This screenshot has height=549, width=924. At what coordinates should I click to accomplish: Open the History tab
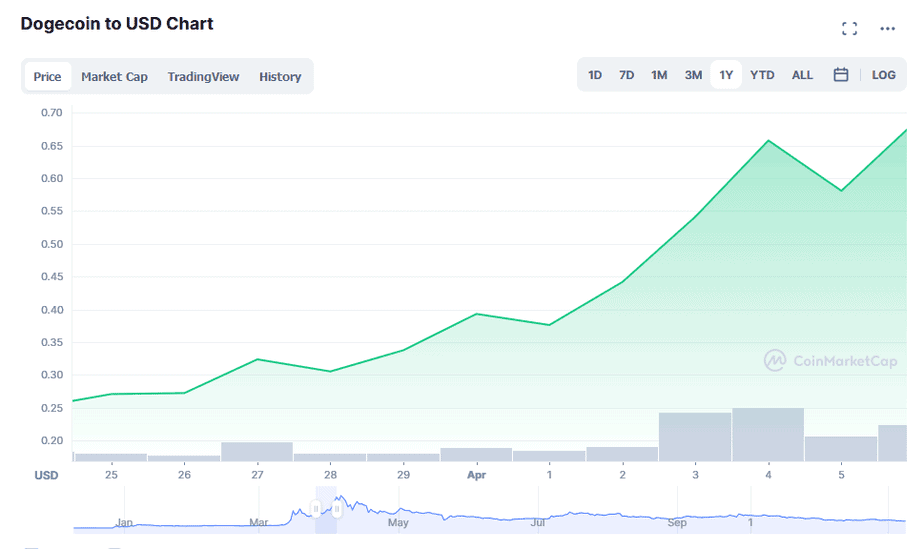(280, 77)
